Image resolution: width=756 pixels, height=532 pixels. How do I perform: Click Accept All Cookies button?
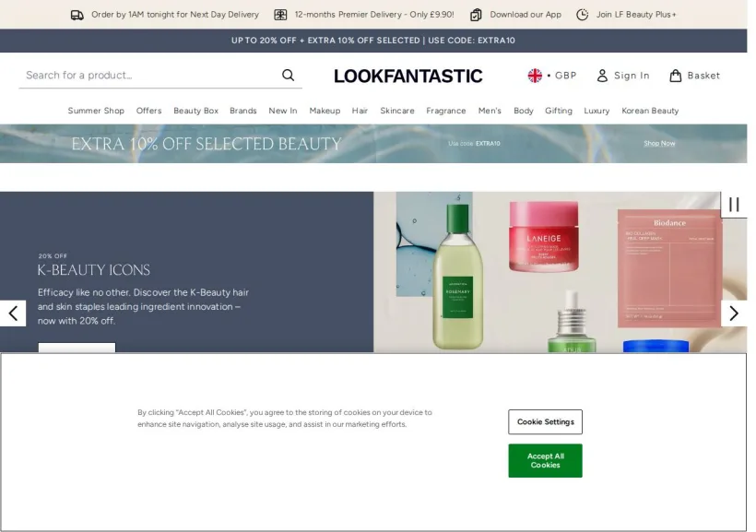[x=545, y=461]
